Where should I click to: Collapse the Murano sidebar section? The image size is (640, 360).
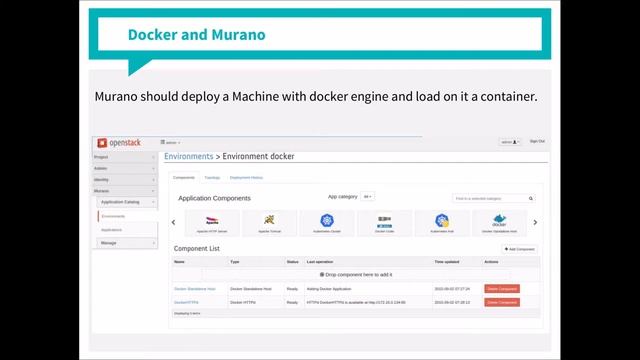tap(124, 191)
